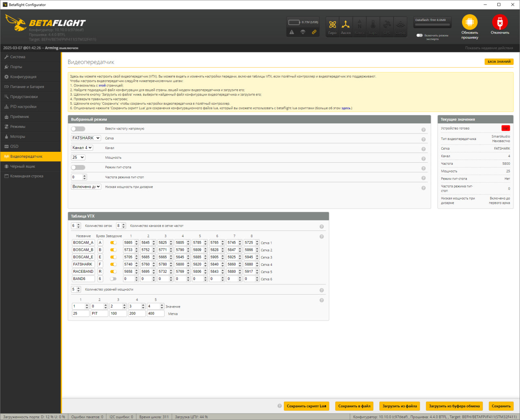Click help icon beside Save Lua script
The image size is (520, 420).
coord(279,406)
